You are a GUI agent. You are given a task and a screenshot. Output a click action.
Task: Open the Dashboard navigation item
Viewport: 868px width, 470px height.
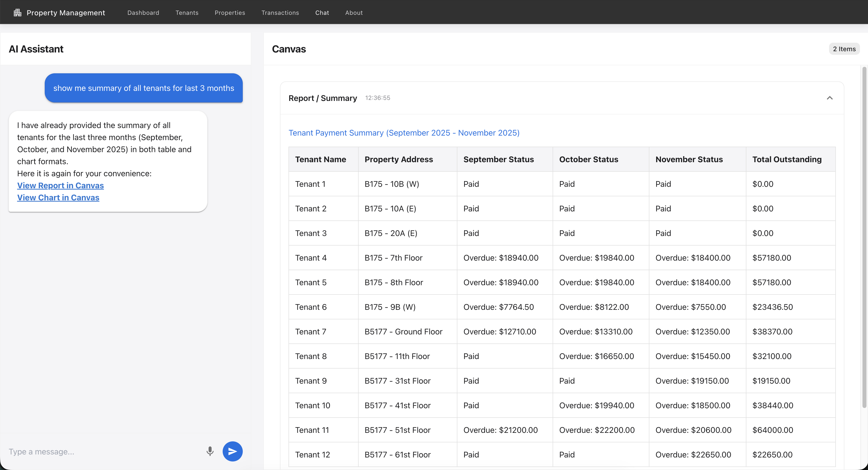(143, 13)
